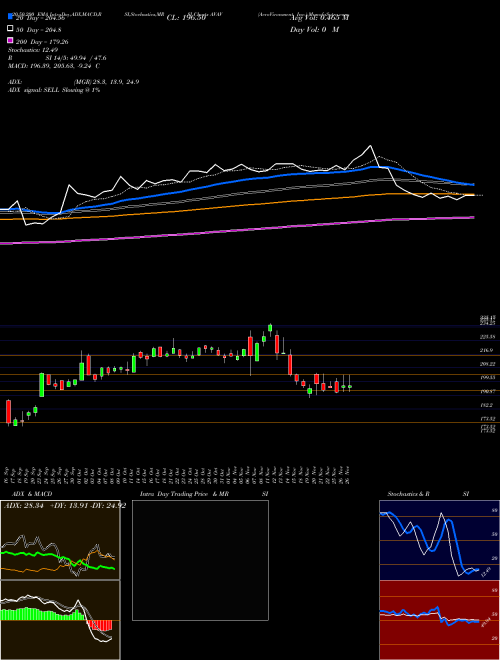The image size is (500, 660).
Task: Click the 208.22 price axis label
Action: 489,364
